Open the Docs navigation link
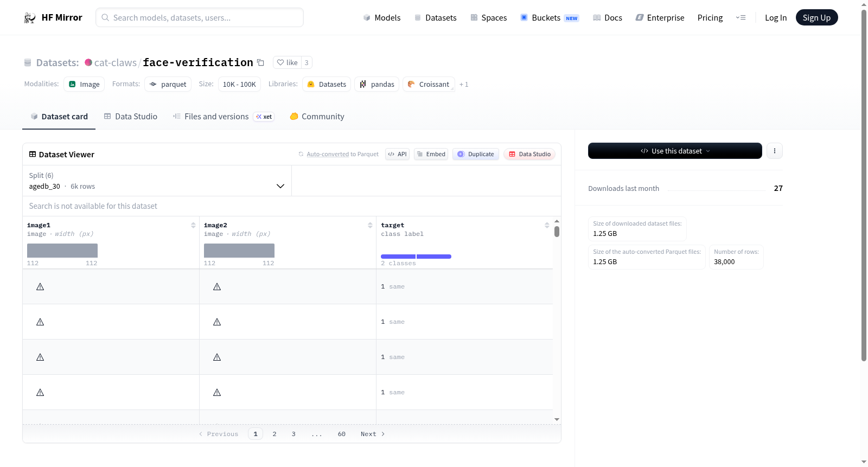The height and width of the screenshot is (467, 868). [608, 17]
